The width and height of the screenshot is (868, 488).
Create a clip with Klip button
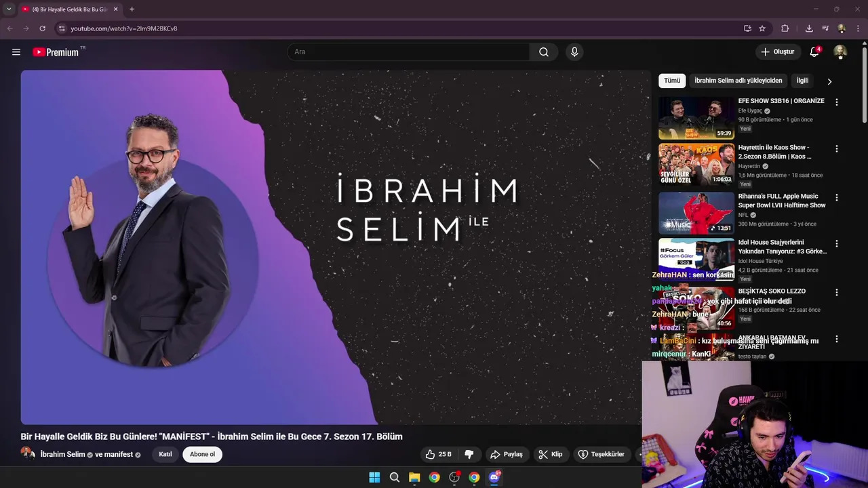click(551, 454)
